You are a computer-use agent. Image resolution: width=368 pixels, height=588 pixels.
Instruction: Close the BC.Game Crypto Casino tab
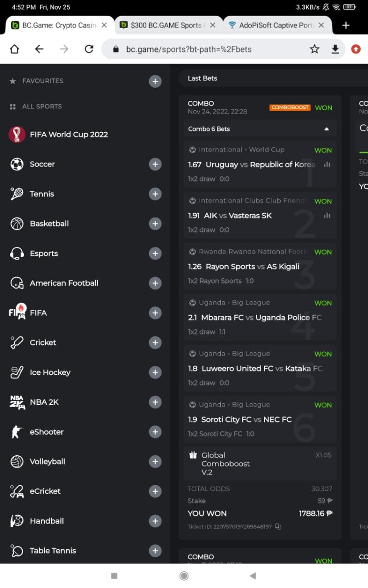coord(104,25)
